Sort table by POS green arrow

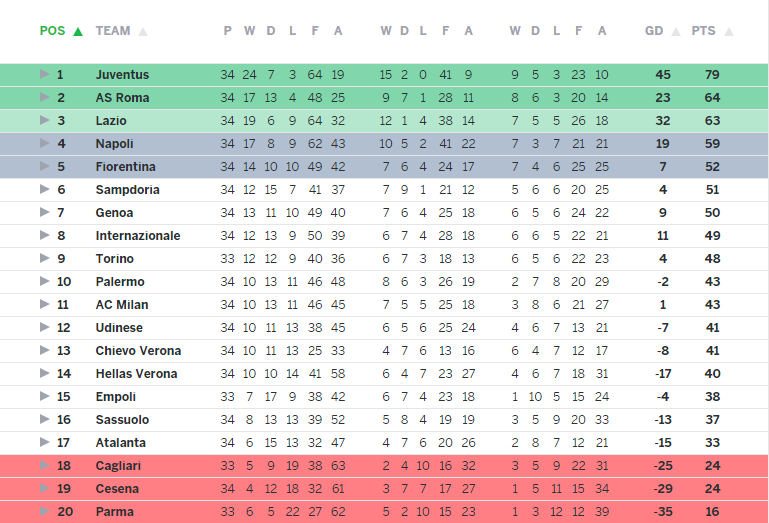pos(77,32)
